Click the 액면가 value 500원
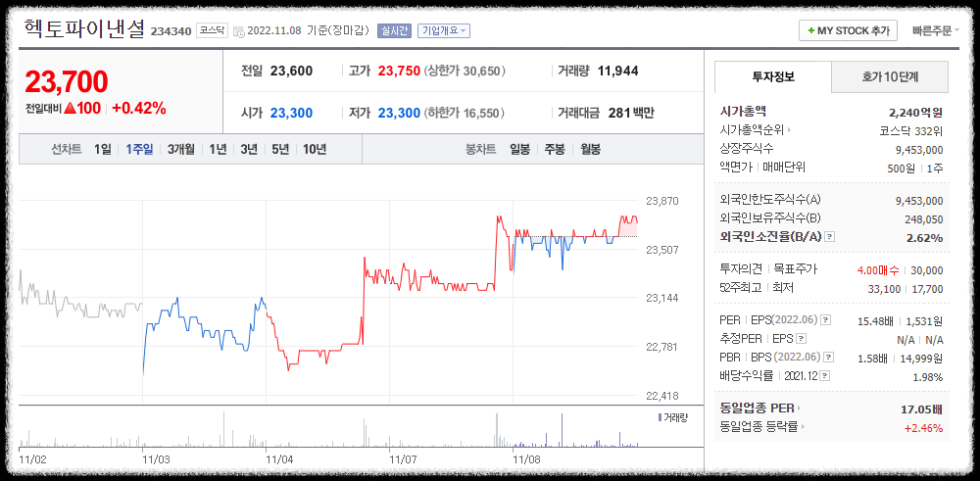Screen dimensions: 980x481 (902, 168)
